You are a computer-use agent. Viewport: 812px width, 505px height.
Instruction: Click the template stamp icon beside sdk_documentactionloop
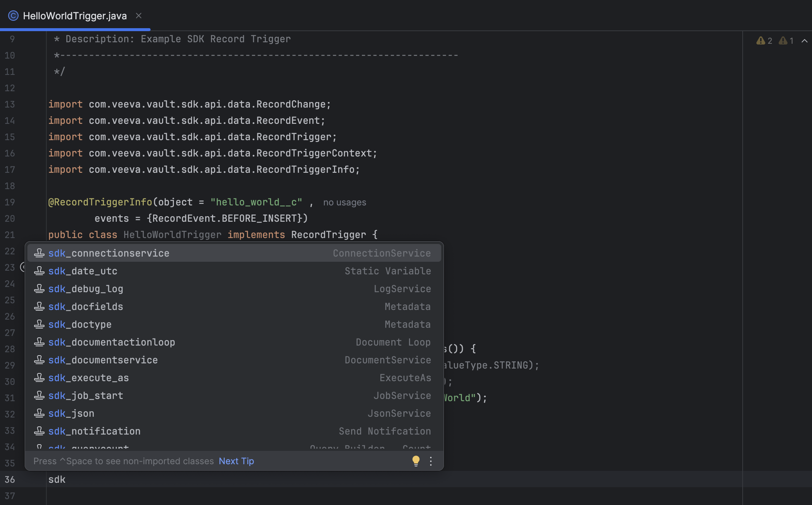[x=39, y=342]
